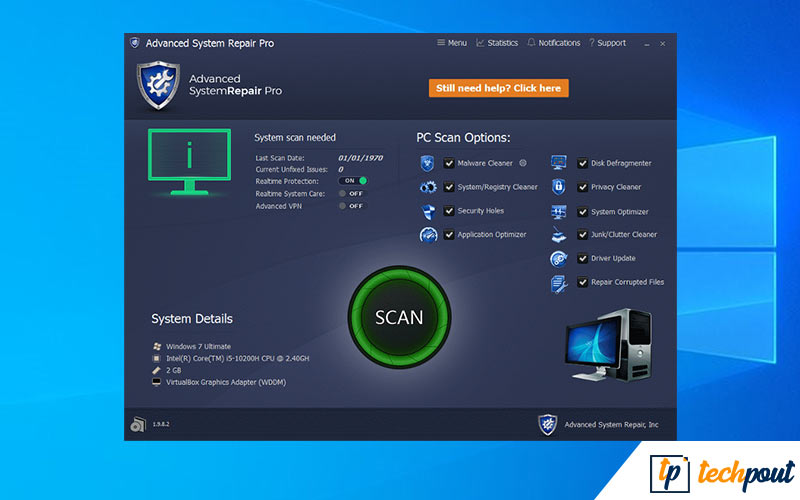
Task: Uncheck the System Optimizer checkbox
Action: (582, 212)
